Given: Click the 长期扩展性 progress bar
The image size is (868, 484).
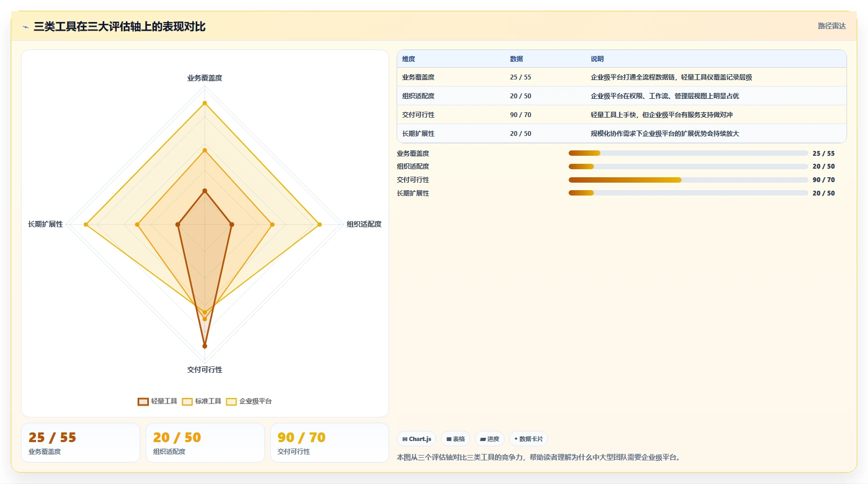Looking at the screenshot, I should [x=688, y=193].
